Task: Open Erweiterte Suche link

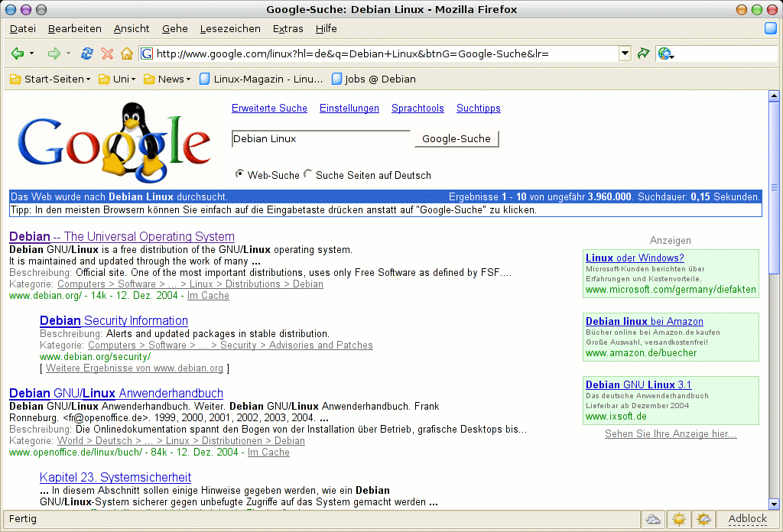Action: coord(269,109)
